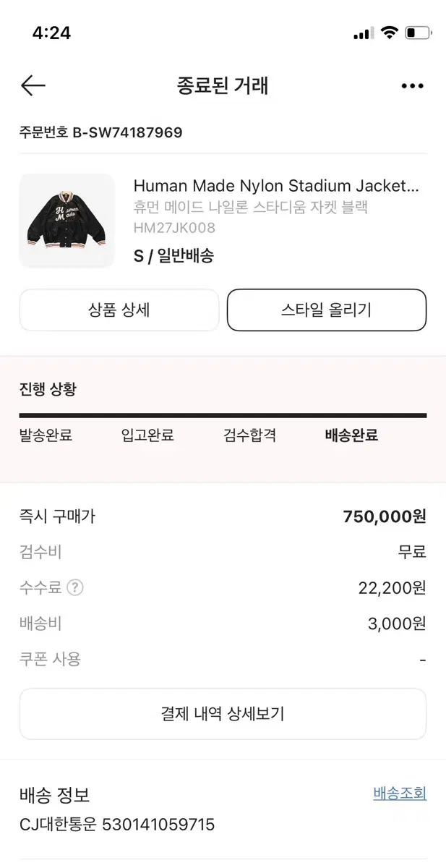
Task: Select the 배송완료 progress step
Action: [x=351, y=434]
